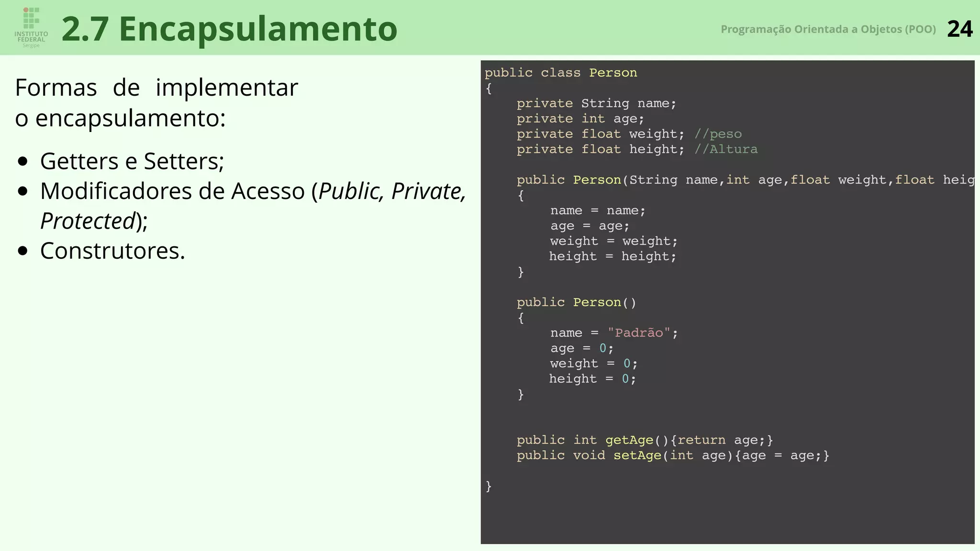Click the code line 'private float height; //Altura'
Image resolution: width=980 pixels, height=551 pixels.
(x=637, y=149)
